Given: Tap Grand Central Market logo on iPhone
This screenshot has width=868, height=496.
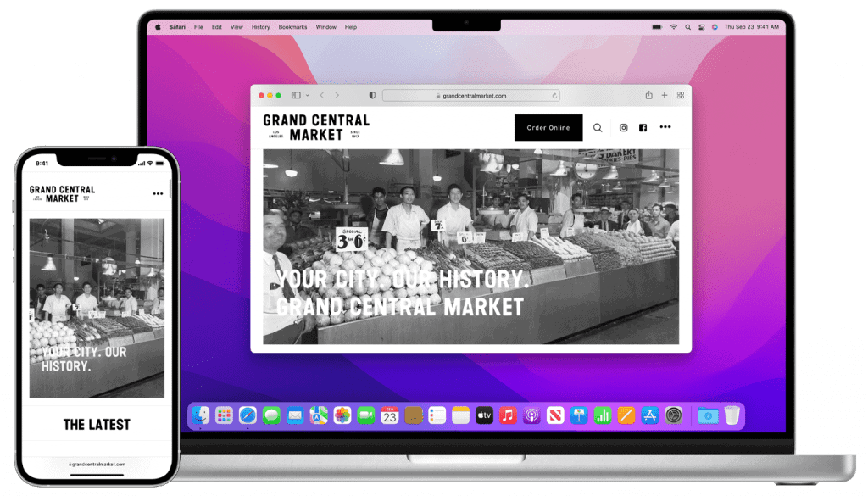Looking at the screenshot, I should click(x=62, y=194).
